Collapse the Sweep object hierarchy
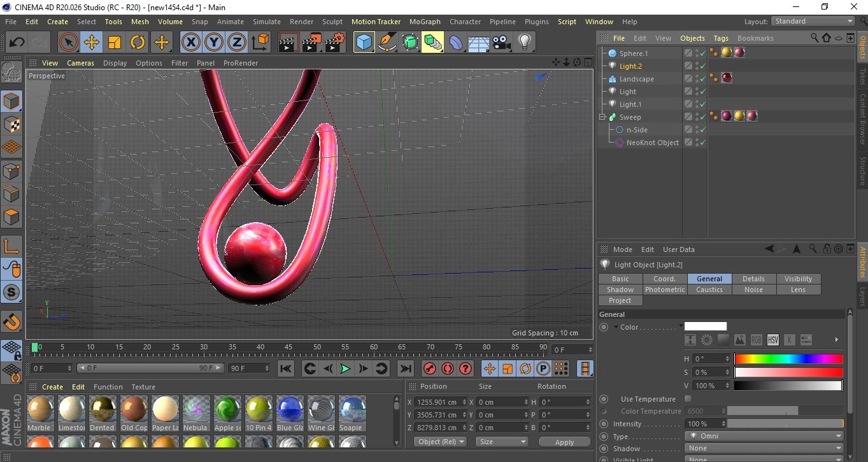The height and width of the screenshot is (462, 868). point(602,117)
